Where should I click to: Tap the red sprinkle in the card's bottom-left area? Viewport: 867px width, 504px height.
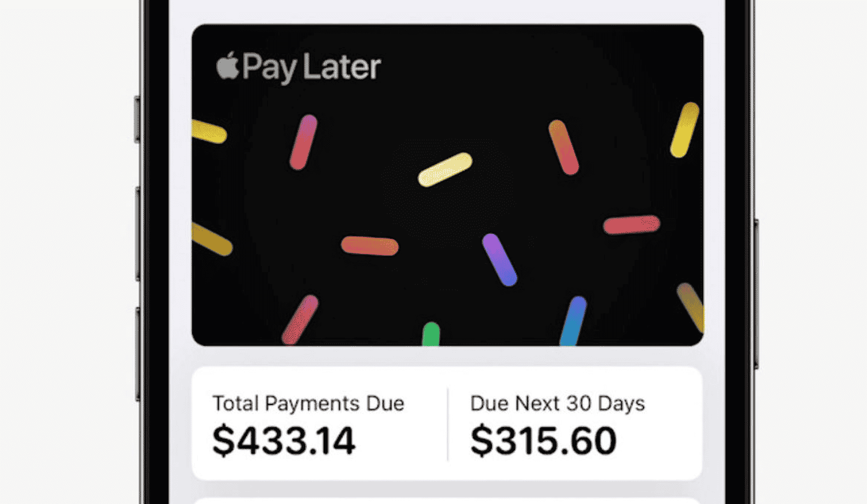pyautogui.click(x=300, y=320)
